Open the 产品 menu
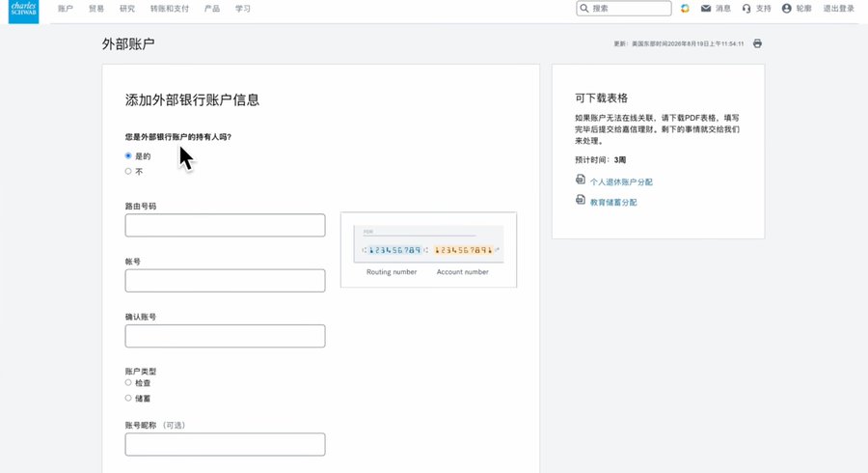868x473 pixels. 212,9
